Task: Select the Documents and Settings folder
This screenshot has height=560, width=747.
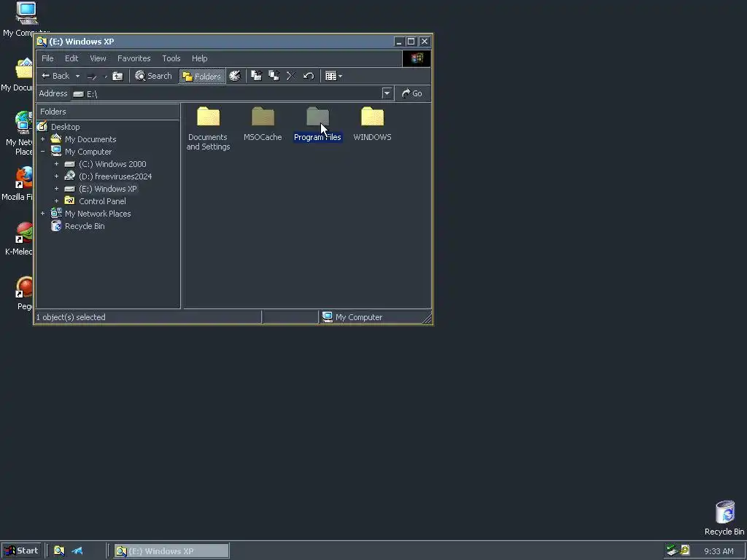Action: (x=208, y=128)
